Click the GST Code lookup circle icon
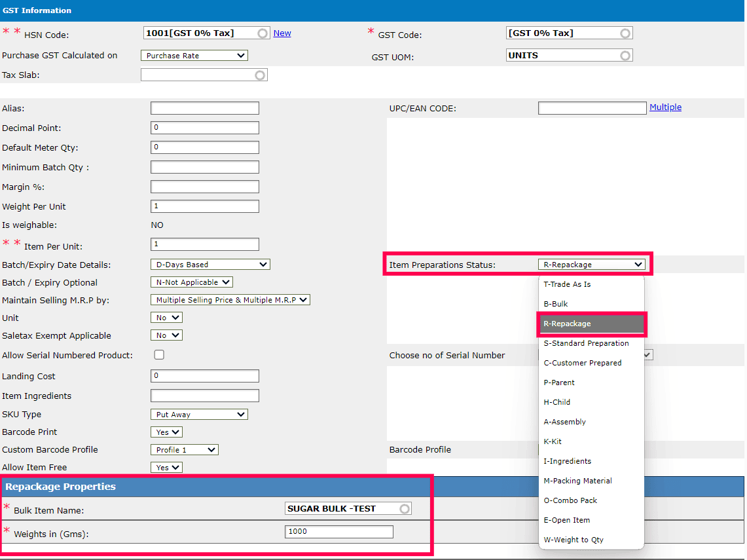This screenshot has height=560, width=747. [625, 33]
